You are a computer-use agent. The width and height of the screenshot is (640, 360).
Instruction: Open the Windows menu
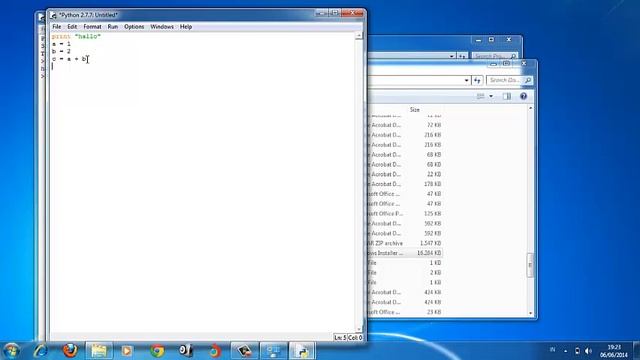pyautogui.click(x=162, y=27)
